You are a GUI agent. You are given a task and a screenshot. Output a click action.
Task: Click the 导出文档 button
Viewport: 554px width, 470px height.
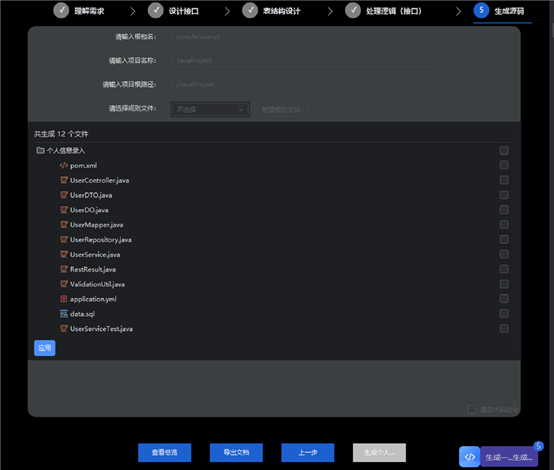236,452
